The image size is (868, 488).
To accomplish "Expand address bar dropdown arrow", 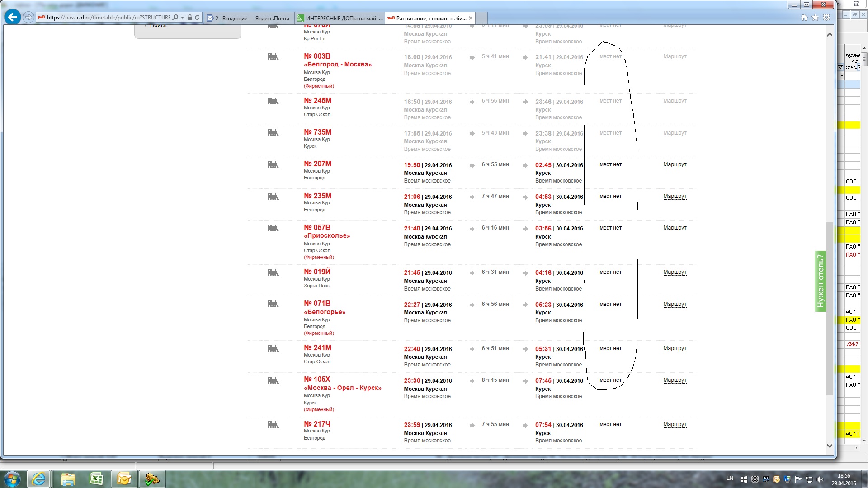I will tap(182, 18).
